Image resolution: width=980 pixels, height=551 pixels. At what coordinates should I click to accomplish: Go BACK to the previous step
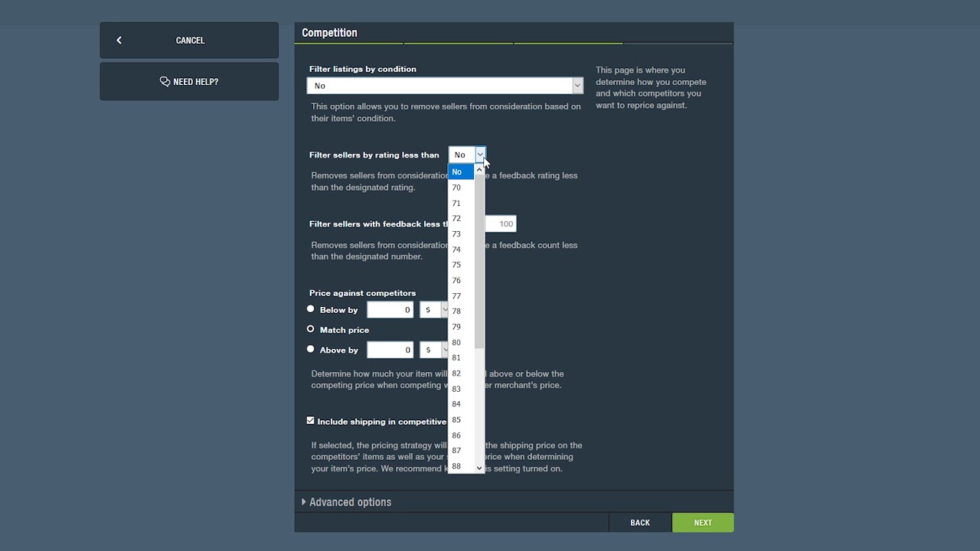pos(640,523)
